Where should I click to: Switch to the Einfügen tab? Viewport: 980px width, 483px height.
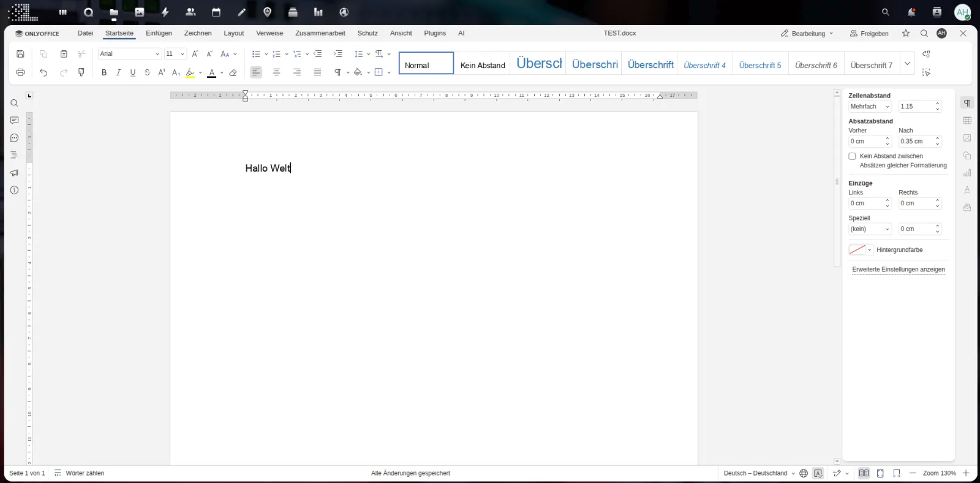tap(159, 33)
